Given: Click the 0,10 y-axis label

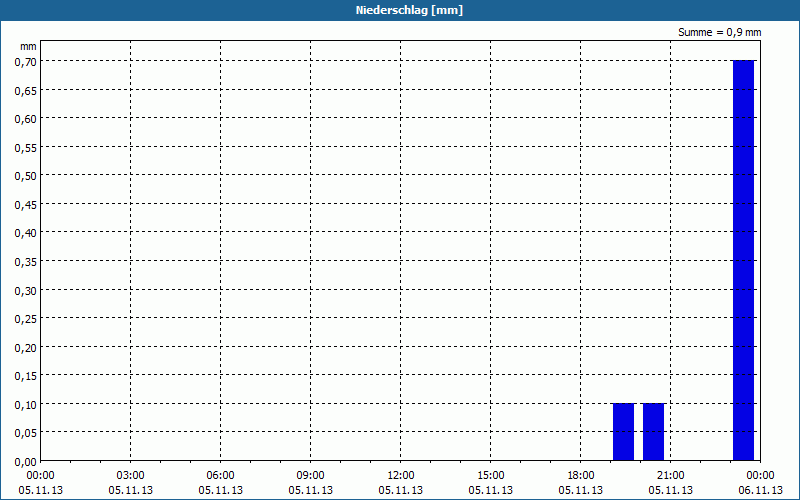Looking at the screenshot, I should pos(26,405).
